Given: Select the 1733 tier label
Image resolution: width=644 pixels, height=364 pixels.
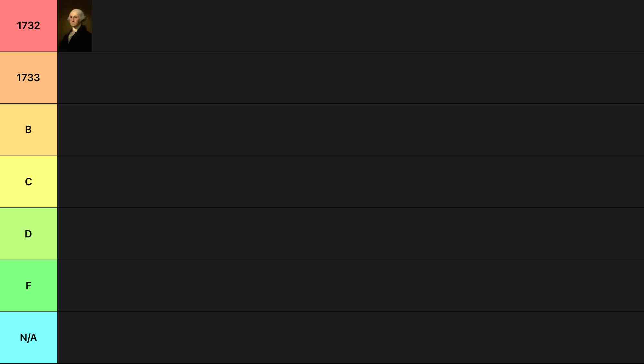Looking at the screenshot, I should pos(29,78).
